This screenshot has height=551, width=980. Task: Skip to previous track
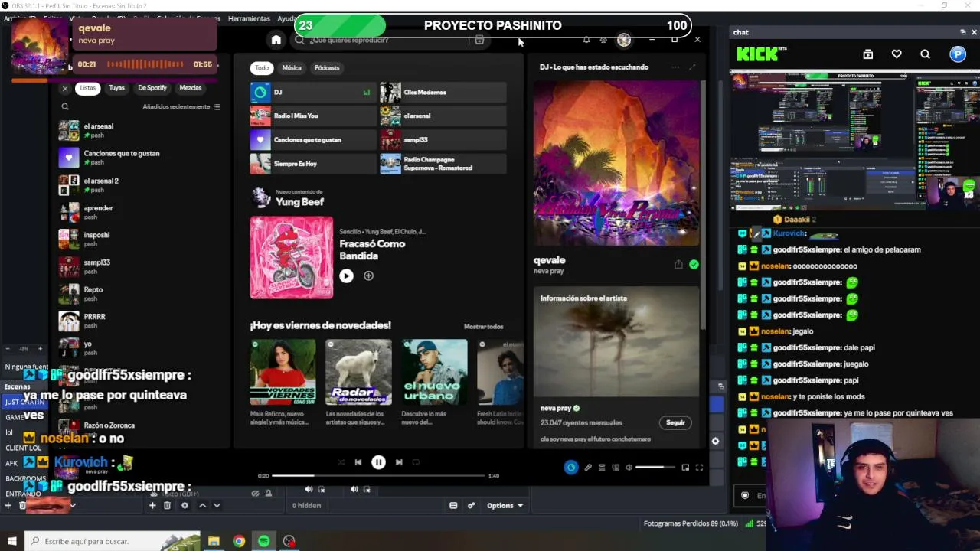pyautogui.click(x=358, y=462)
